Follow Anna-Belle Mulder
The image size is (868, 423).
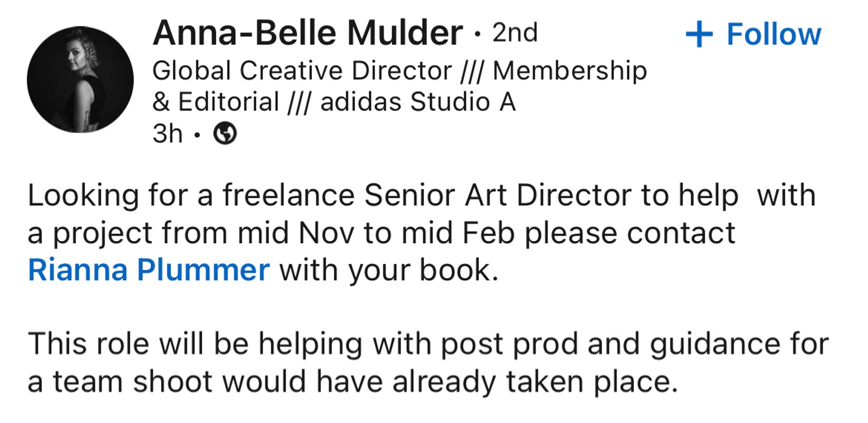754,34
